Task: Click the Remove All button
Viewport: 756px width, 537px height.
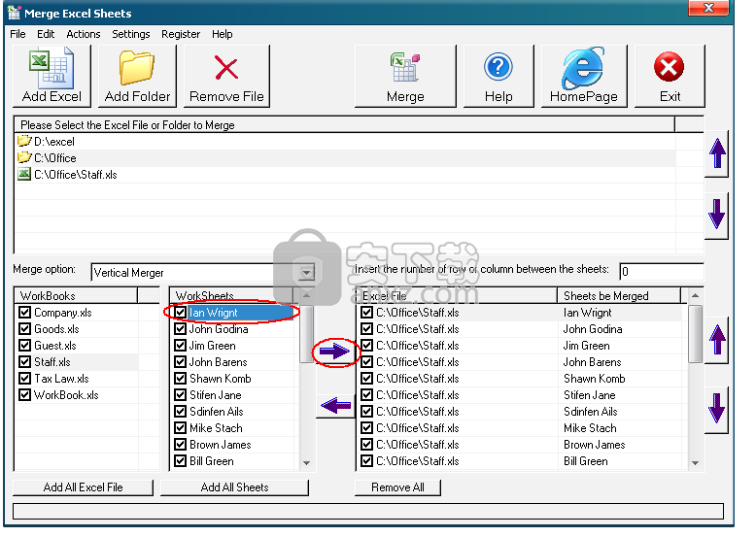Action: pyautogui.click(x=397, y=487)
